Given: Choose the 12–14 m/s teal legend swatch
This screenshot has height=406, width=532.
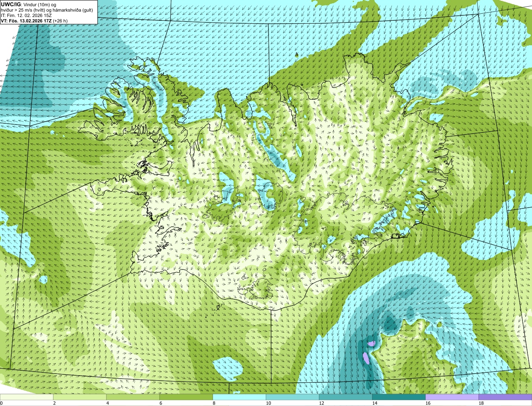Looking at the screenshot, I should pyautogui.click(x=346, y=397).
